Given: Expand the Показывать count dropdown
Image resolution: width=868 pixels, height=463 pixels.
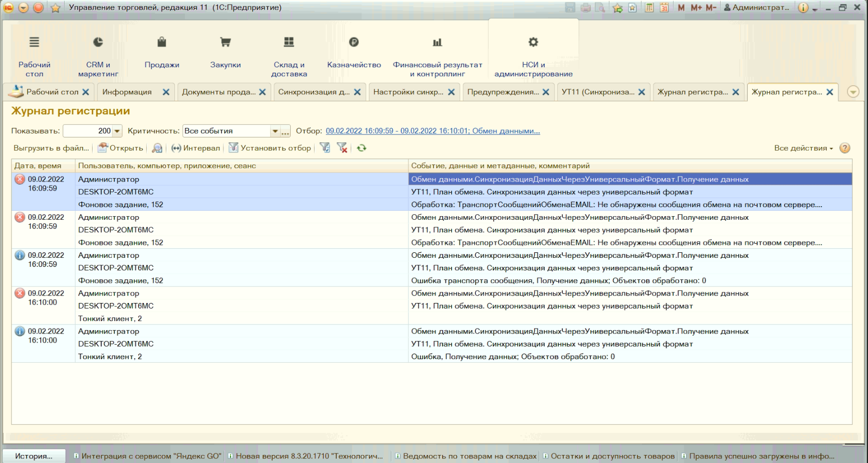Looking at the screenshot, I should (117, 131).
